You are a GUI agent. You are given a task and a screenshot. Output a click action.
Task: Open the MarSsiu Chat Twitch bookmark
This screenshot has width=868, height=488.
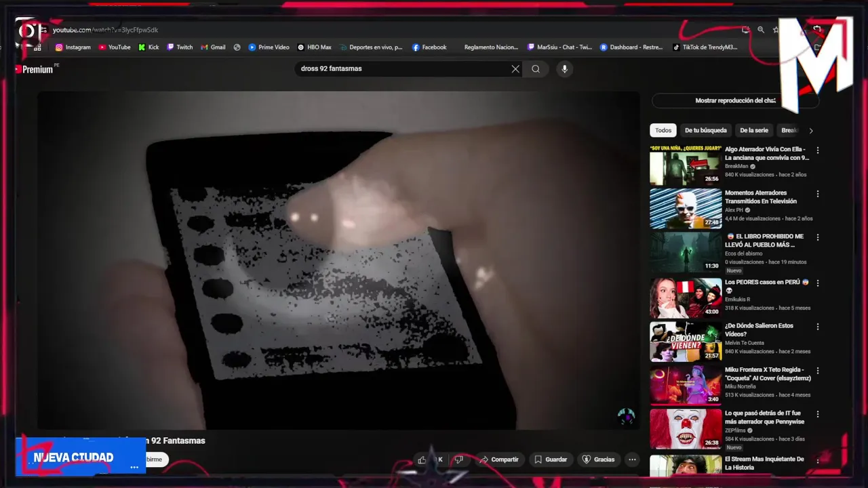[x=559, y=47]
